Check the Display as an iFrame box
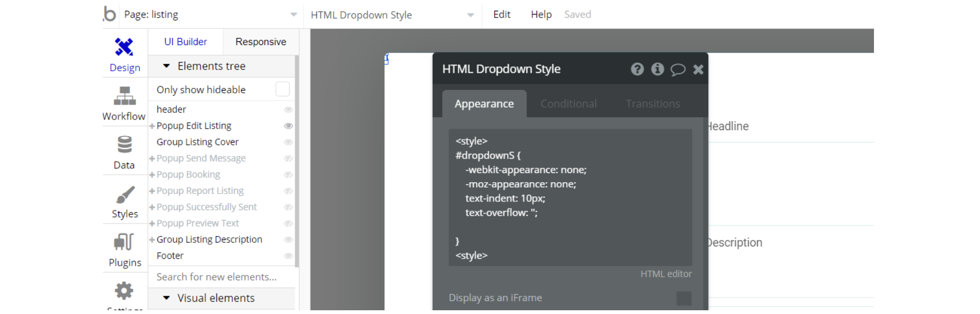This screenshot has width=980, height=314. point(683,298)
